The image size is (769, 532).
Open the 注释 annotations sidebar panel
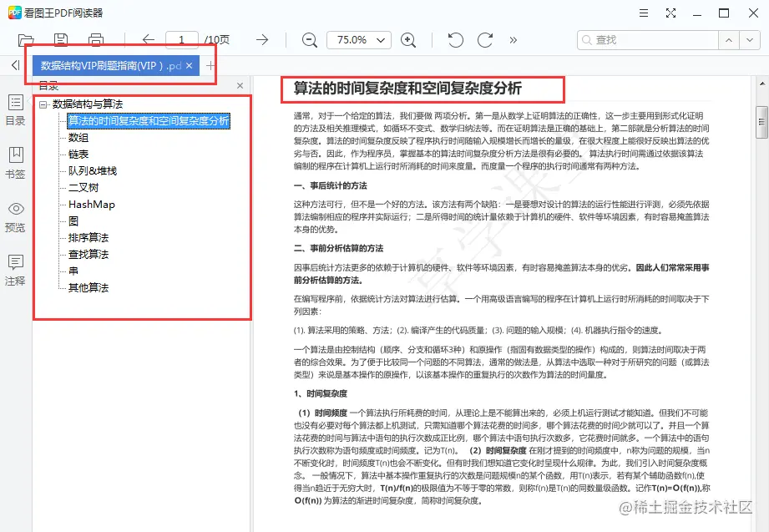click(15, 271)
